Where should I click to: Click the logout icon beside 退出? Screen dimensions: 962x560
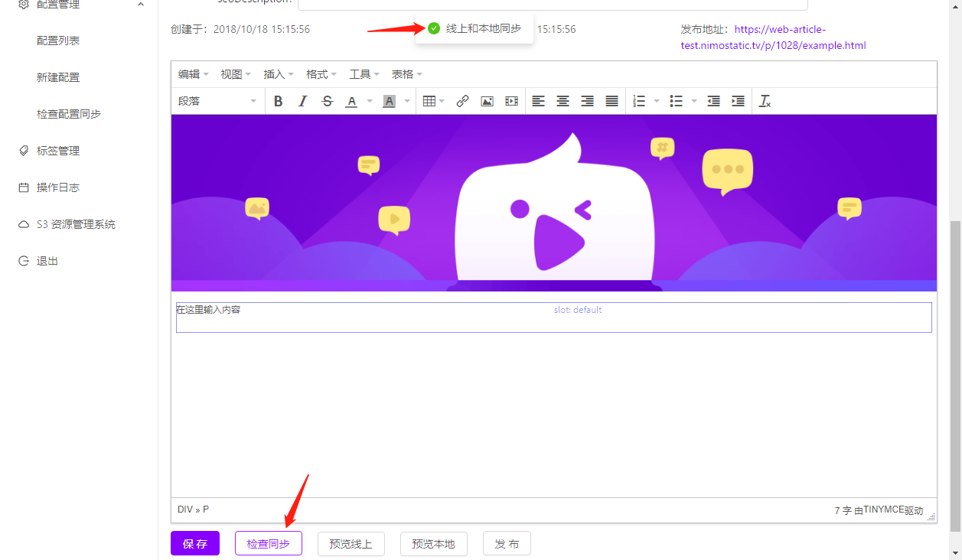click(x=24, y=261)
